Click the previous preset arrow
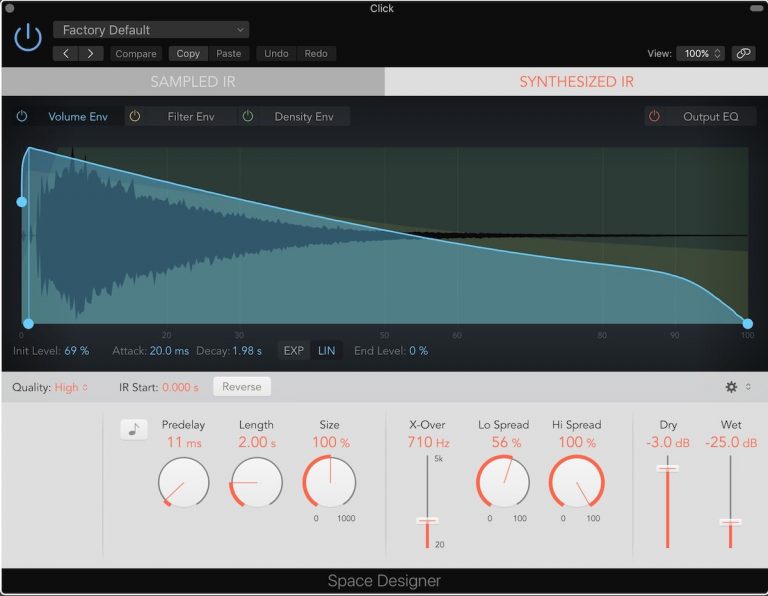Screen dimensions: 768x596 point(66,54)
